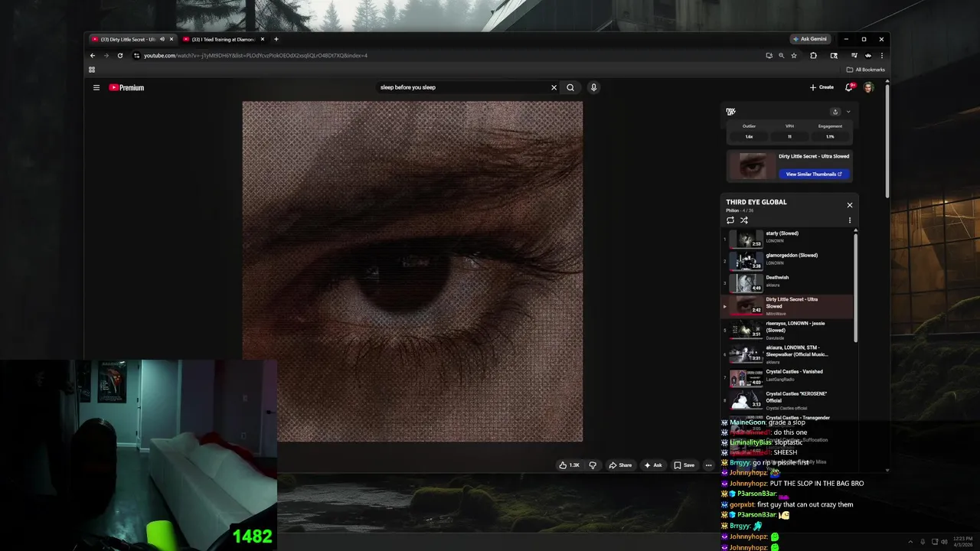
Task: Click the Ask Gemini button
Action: pos(810,39)
